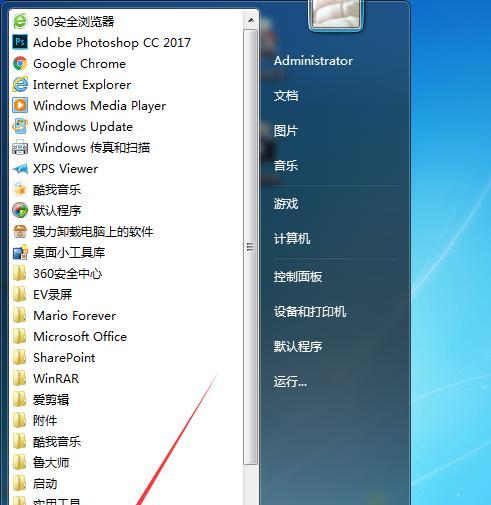
Task: Open the Administrator user folder link
Action: coord(313,61)
